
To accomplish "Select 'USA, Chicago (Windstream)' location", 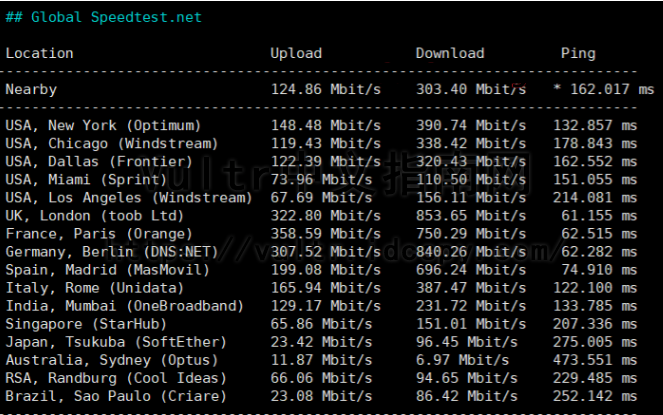I will coord(112,144).
